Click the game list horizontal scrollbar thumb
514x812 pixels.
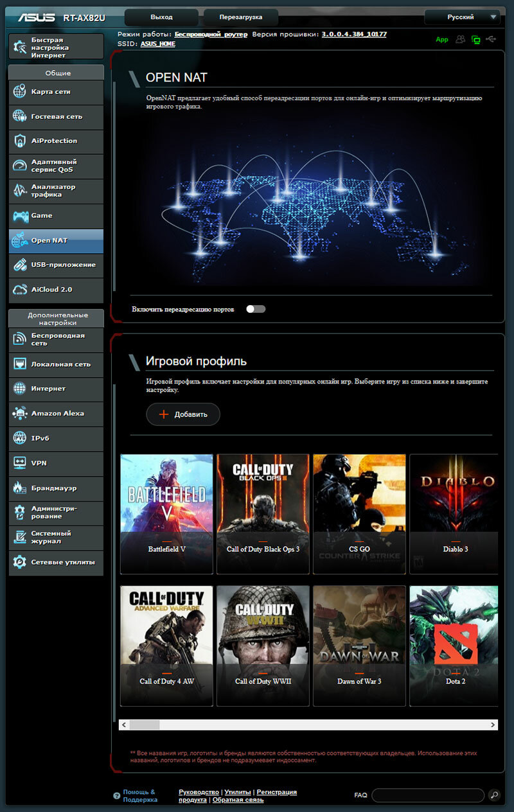pyautogui.click(x=145, y=725)
